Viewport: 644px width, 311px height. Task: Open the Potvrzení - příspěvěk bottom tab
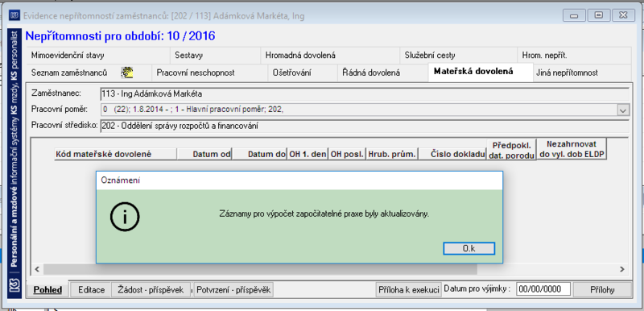click(x=233, y=289)
